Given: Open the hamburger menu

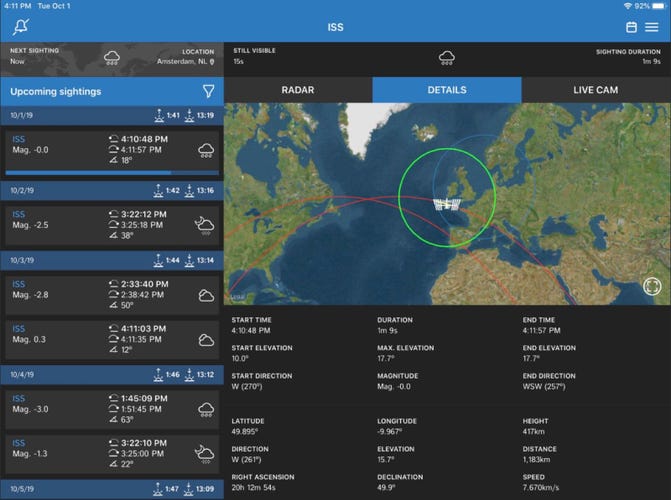Looking at the screenshot, I should [652, 27].
